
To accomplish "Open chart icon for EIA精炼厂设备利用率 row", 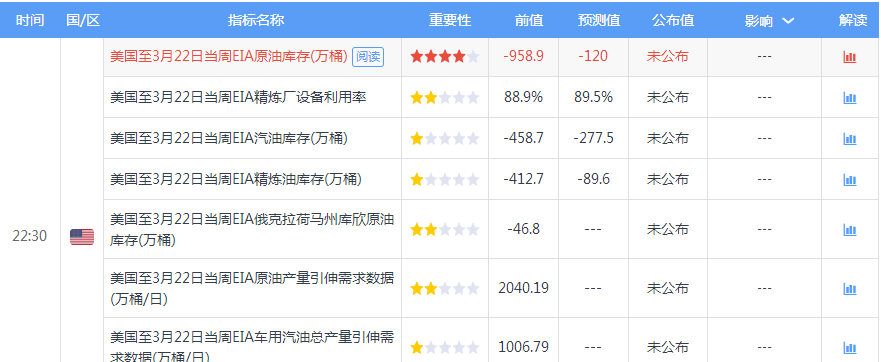I will pos(850,98).
